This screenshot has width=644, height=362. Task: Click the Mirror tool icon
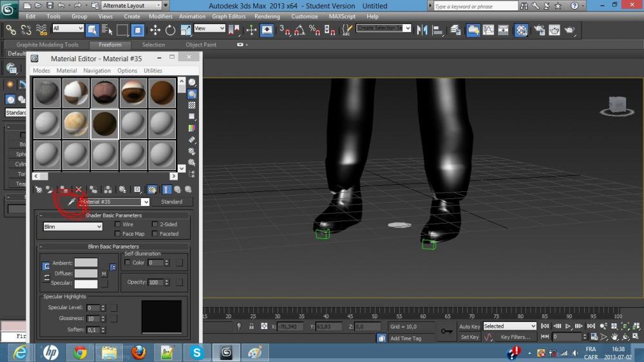click(422, 30)
